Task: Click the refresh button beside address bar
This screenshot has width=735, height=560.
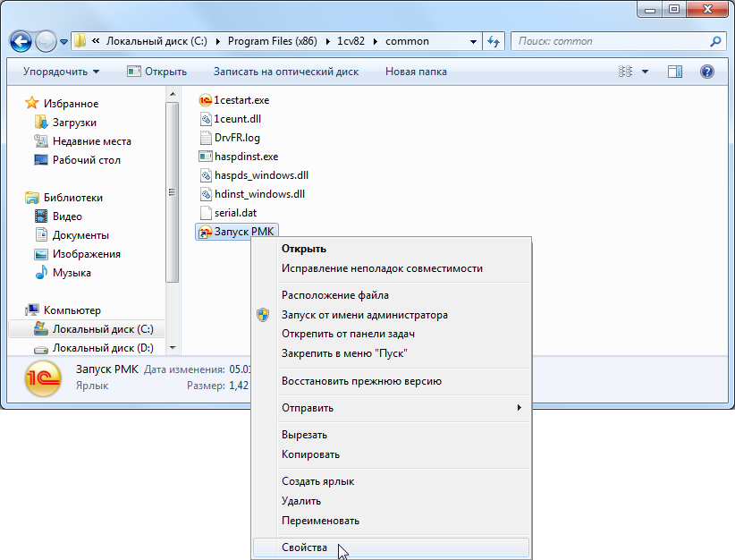Action: pyautogui.click(x=494, y=41)
